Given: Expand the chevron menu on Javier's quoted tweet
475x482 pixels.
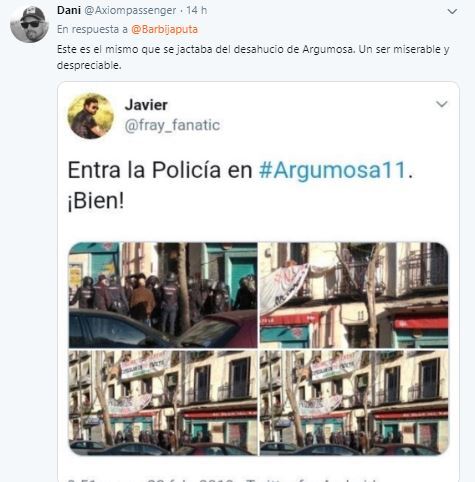Looking at the screenshot, I should (442, 104).
